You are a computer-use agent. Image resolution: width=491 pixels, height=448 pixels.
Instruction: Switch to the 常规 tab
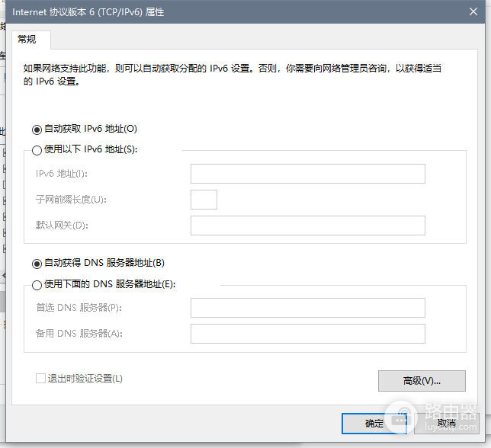click(27, 40)
